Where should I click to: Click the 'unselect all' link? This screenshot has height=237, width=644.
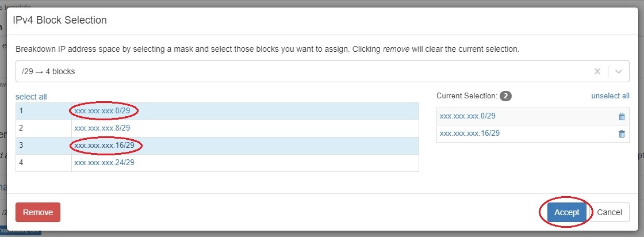tap(610, 96)
